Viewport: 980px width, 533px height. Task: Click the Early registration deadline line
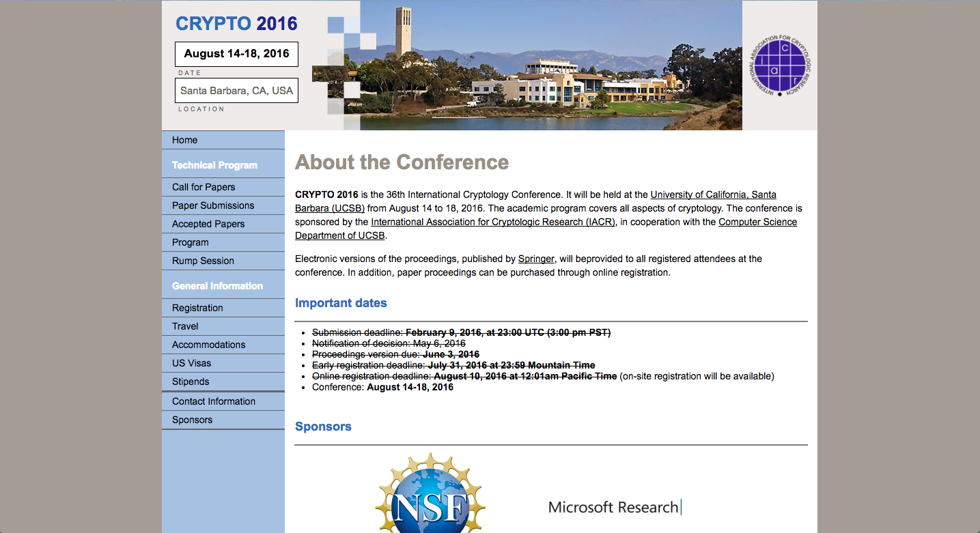coord(453,365)
